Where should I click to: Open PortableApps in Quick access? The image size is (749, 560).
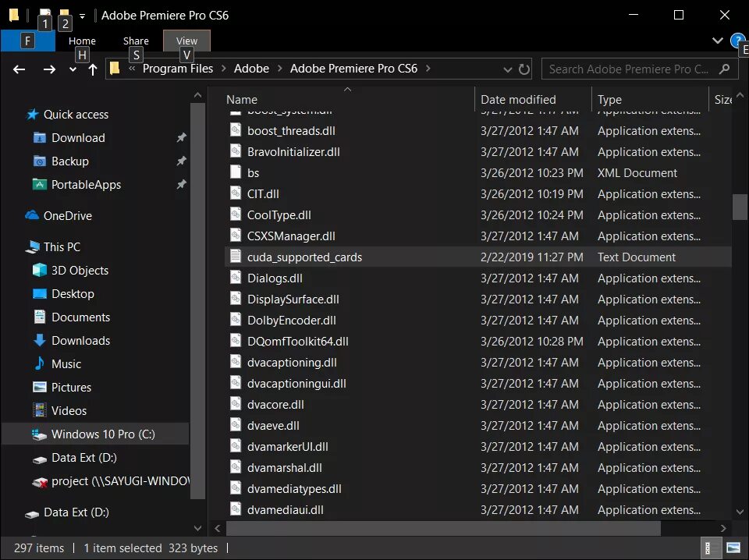86,185
